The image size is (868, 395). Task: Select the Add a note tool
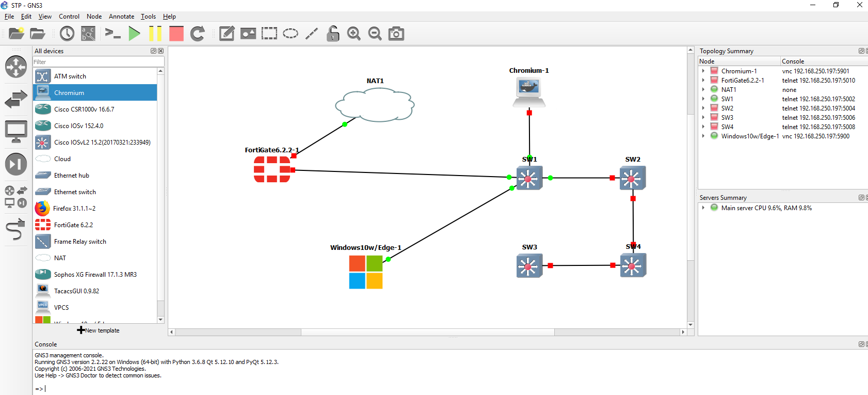click(x=227, y=34)
